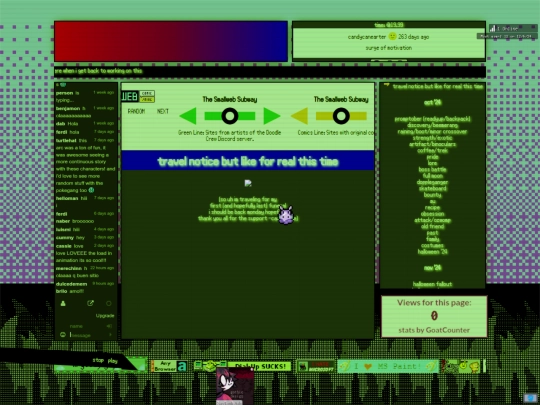
Task: Open the chatbox profile person icon
Action: 63,303
